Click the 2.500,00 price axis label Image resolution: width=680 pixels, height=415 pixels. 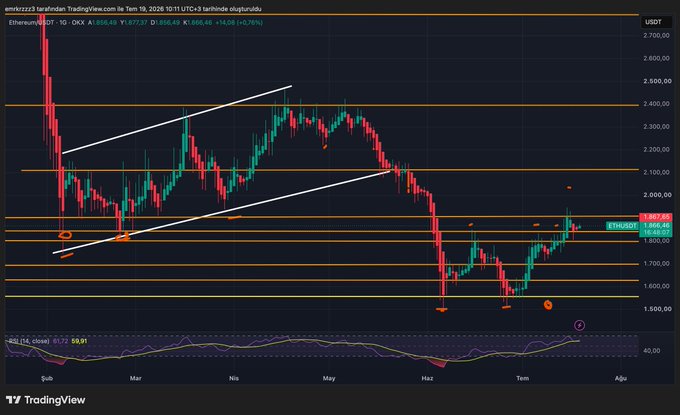[657, 81]
